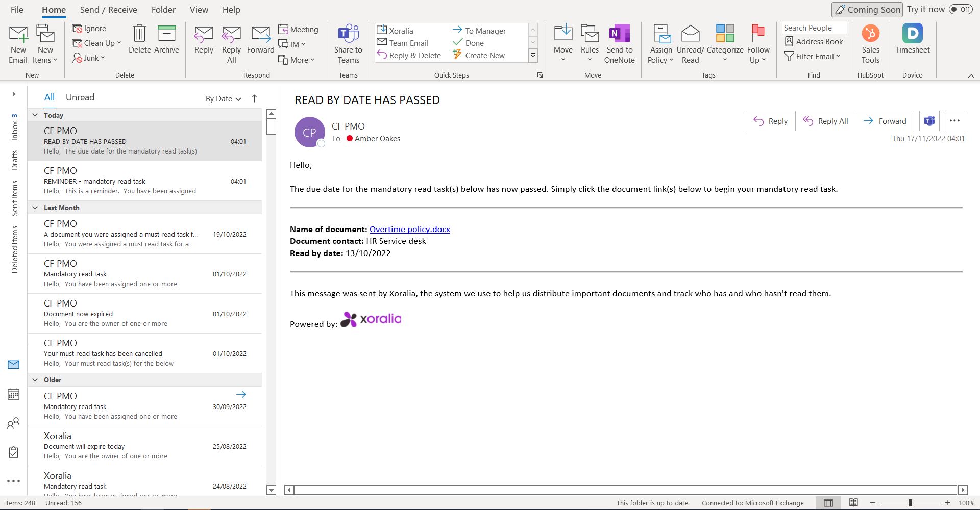Open Rules menu
Viewport: 980px width, 510px height.
590,44
